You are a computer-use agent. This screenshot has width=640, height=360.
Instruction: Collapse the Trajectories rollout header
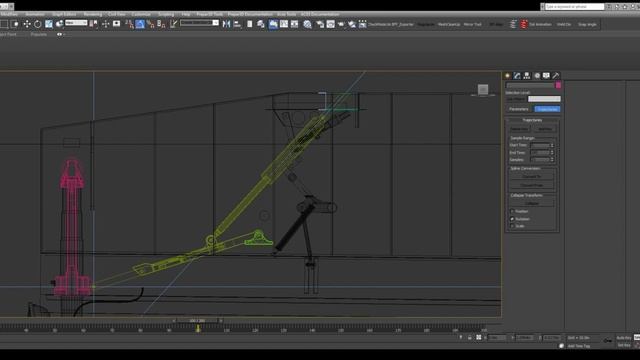[532, 120]
